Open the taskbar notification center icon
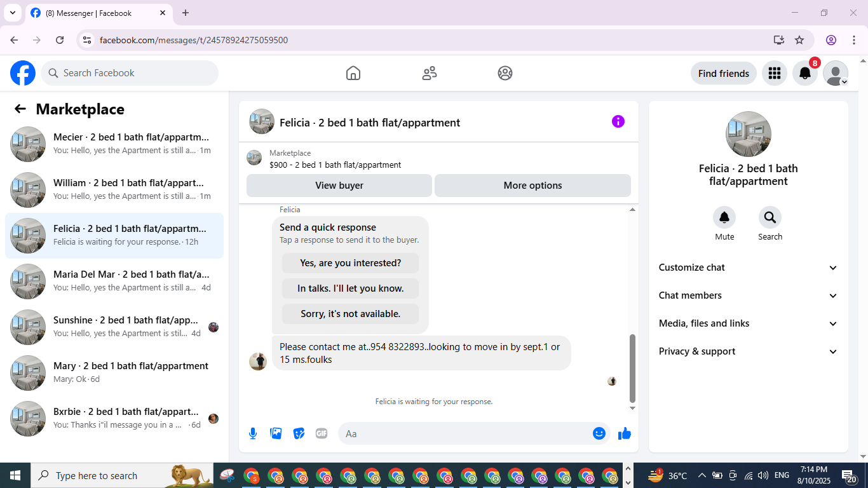The height and width of the screenshot is (488, 868). click(850, 475)
